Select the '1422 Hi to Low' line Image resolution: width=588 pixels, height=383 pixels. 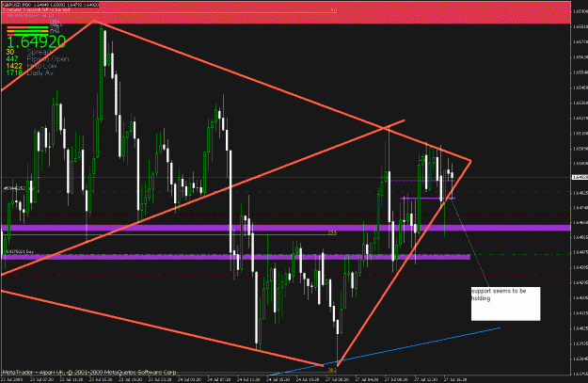point(31,66)
